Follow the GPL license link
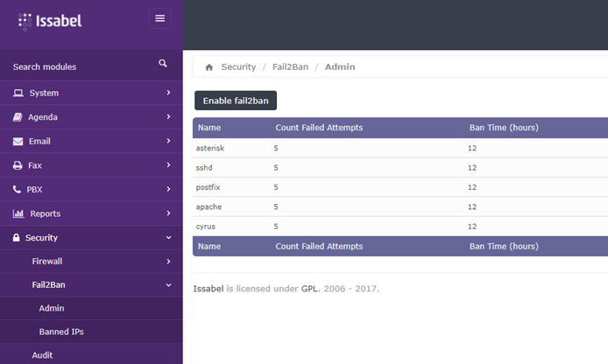The height and width of the screenshot is (364, 608). tap(309, 289)
